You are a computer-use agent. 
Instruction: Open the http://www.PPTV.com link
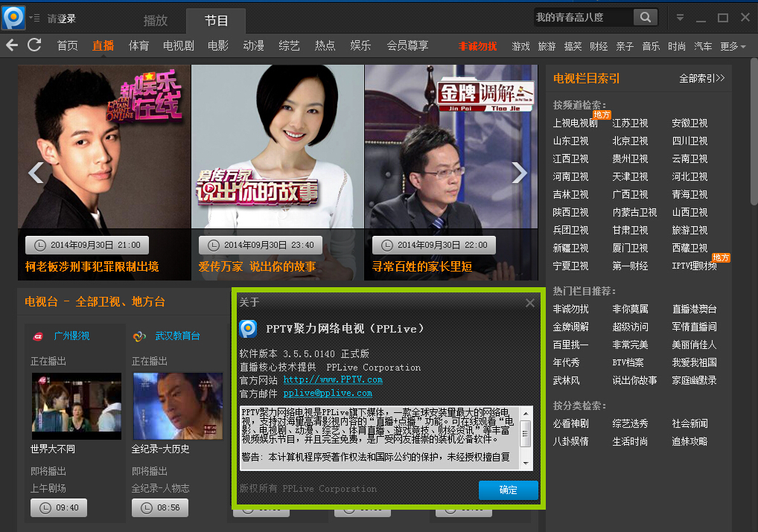333,379
